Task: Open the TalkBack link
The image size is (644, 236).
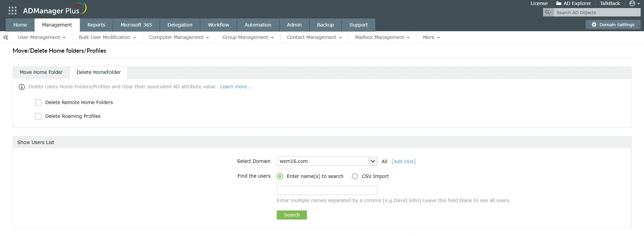Action: [x=610, y=3]
